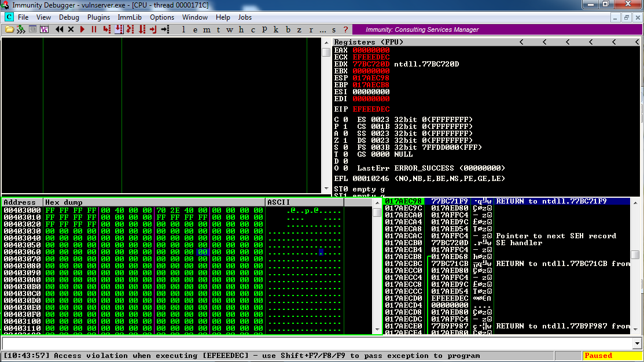Viewport: 644px width, 362px height.
Task: Close the debugged program with X icon
Action: point(71,29)
